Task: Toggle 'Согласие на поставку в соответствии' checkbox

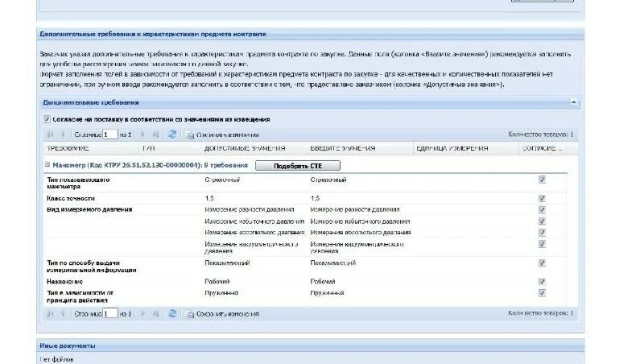Action: click(x=47, y=119)
